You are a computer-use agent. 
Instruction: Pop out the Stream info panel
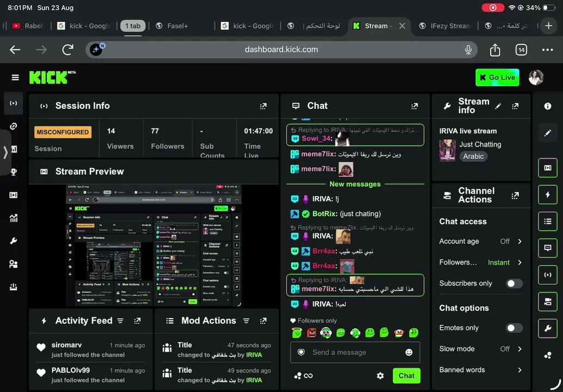coord(515,106)
